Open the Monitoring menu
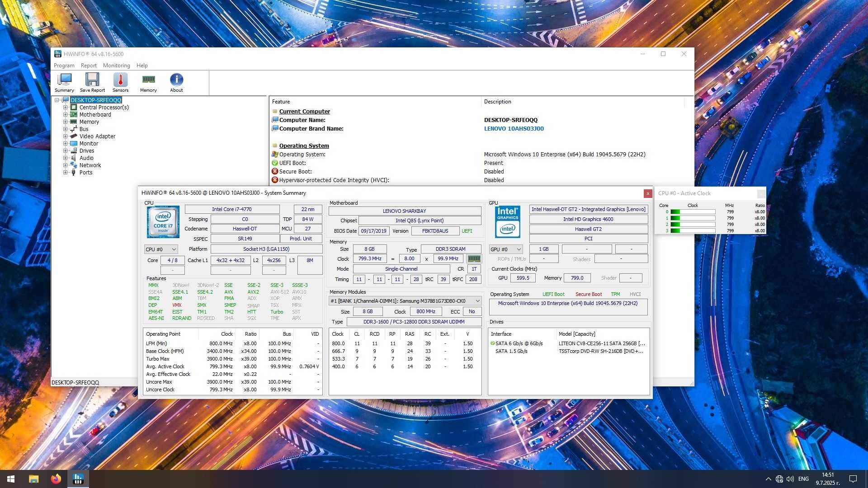The image size is (868, 488). click(x=116, y=66)
